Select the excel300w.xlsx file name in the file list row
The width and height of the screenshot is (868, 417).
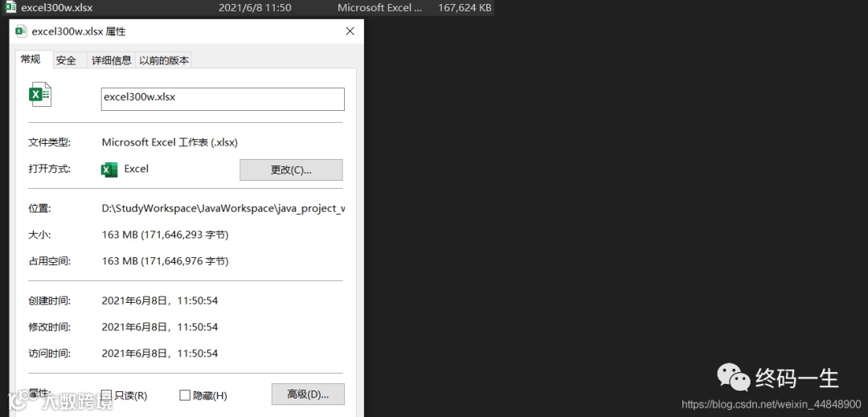[x=57, y=8]
